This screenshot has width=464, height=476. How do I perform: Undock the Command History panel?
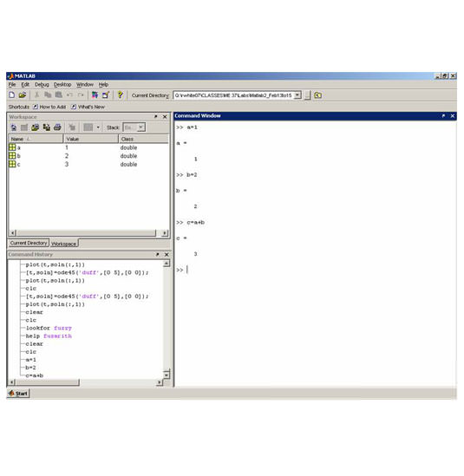[157, 254]
